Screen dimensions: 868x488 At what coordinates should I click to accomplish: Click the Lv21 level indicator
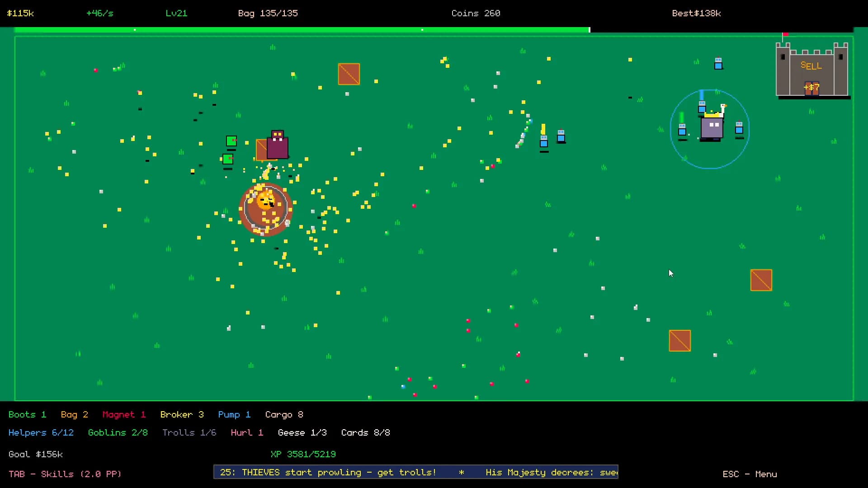pos(176,13)
